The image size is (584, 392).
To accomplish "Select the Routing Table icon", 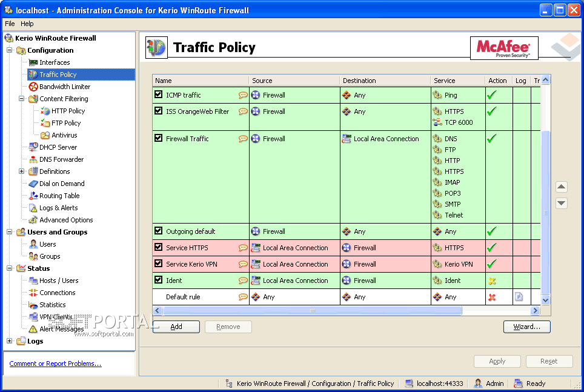I will pos(33,196).
